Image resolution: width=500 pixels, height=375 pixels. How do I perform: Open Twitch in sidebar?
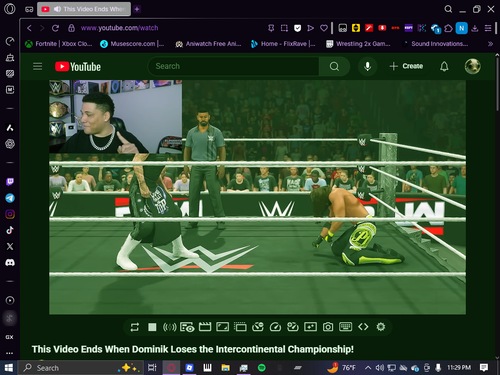pyautogui.click(x=10, y=182)
